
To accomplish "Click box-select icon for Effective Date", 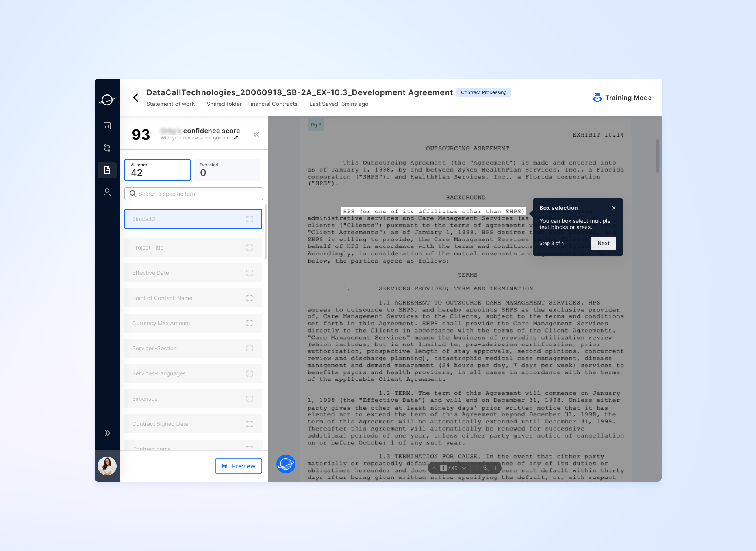I will 250,273.
